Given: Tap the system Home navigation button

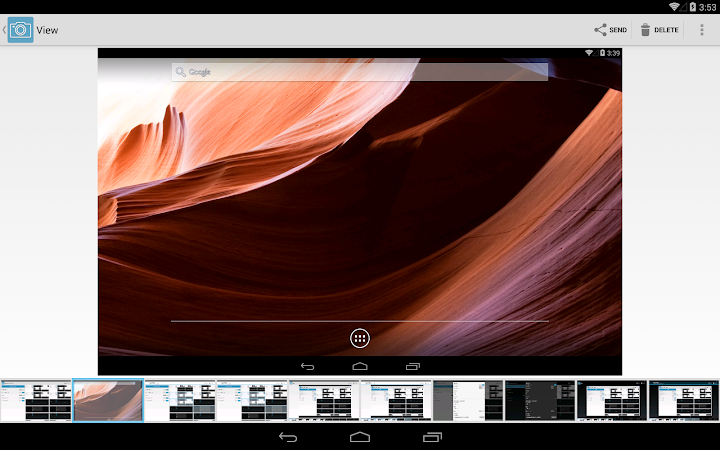Looking at the screenshot, I should tap(360, 437).
